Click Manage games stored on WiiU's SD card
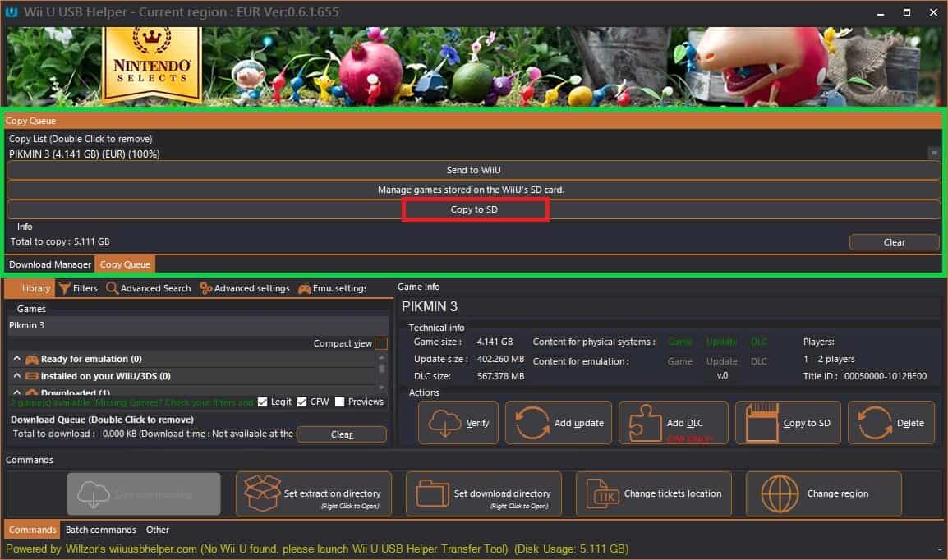The height and width of the screenshot is (560, 948). click(x=473, y=190)
